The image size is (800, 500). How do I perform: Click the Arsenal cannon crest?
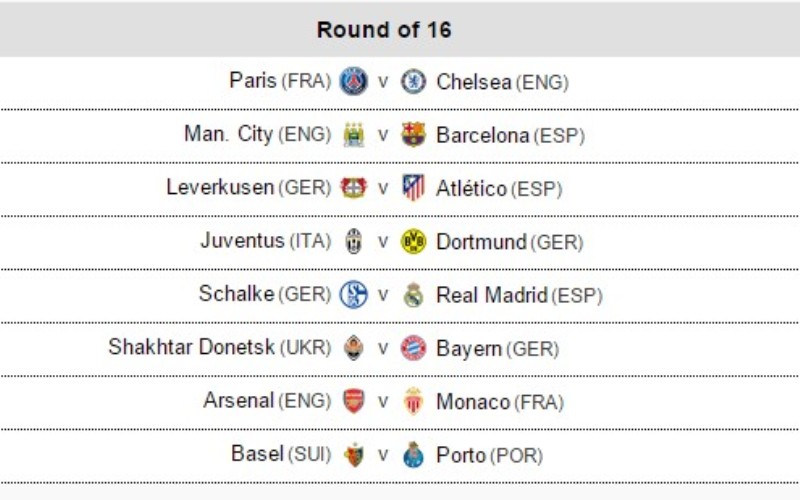353,402
